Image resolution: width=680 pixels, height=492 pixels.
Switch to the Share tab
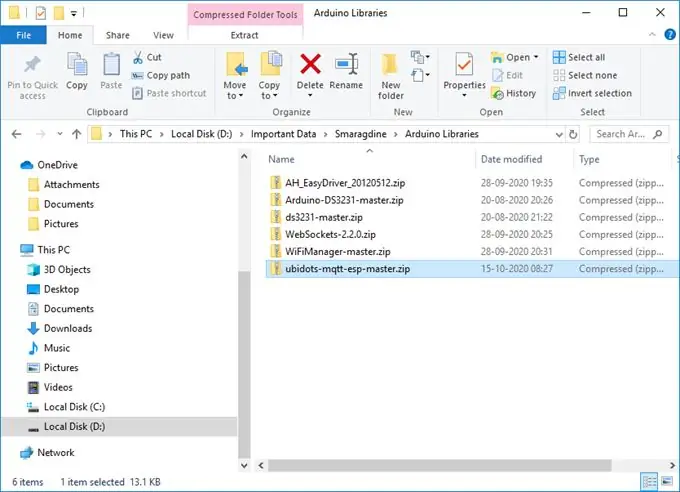[x=118, y=35]
